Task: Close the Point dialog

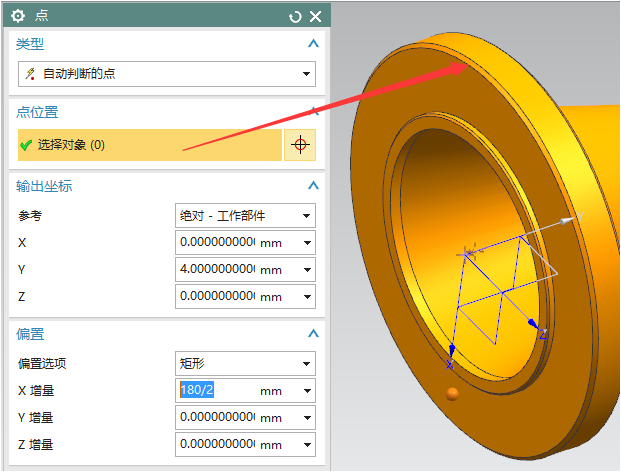Action: pos(316,16)
